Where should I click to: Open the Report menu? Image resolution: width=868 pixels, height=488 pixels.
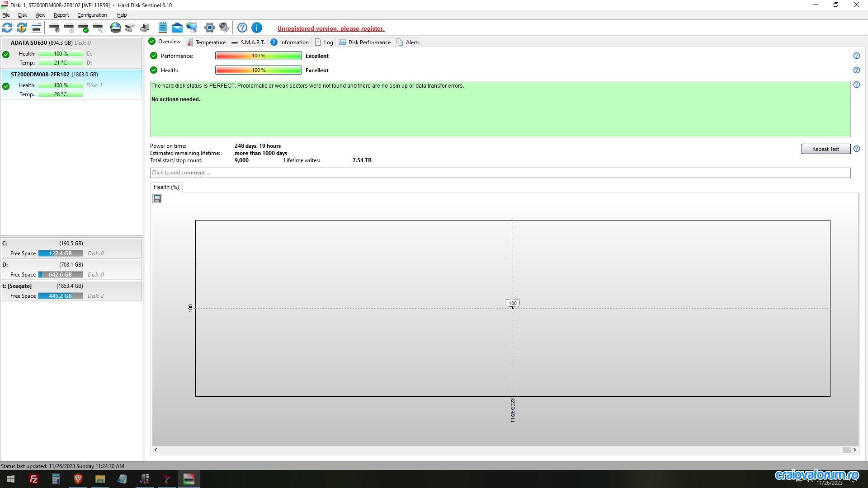pyautogui.click(x=61, y=15)
